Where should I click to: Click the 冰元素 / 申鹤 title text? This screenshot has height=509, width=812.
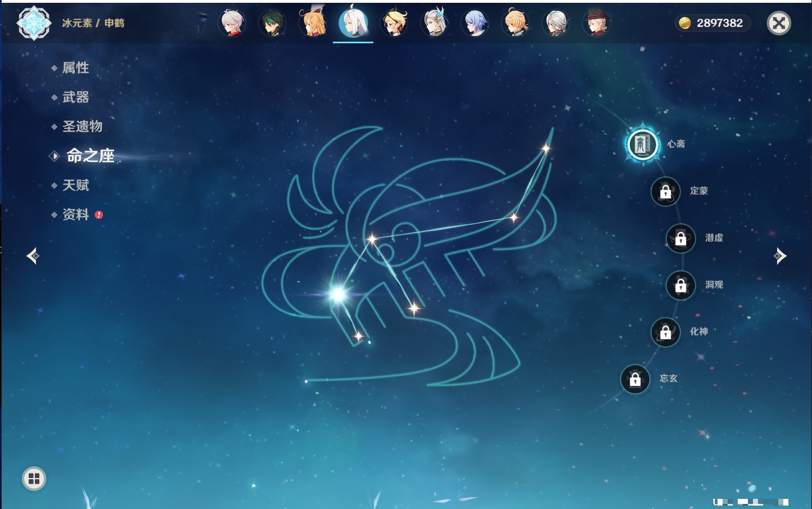click(93, 23)
